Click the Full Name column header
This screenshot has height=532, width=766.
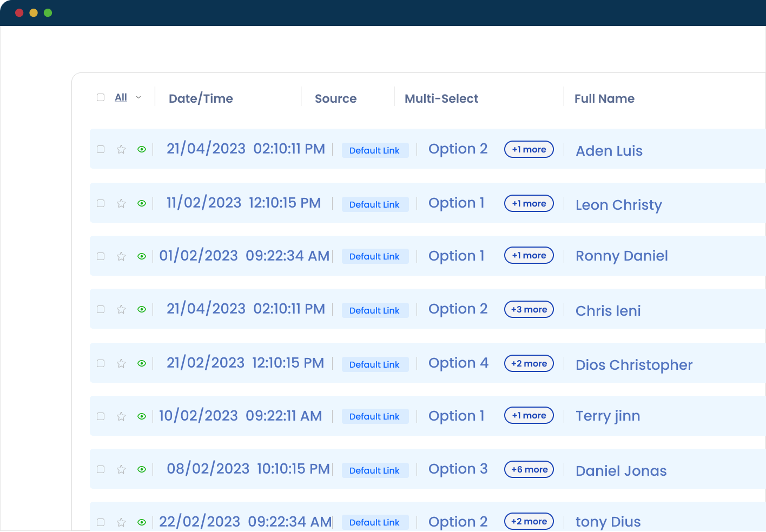[604, 98]
